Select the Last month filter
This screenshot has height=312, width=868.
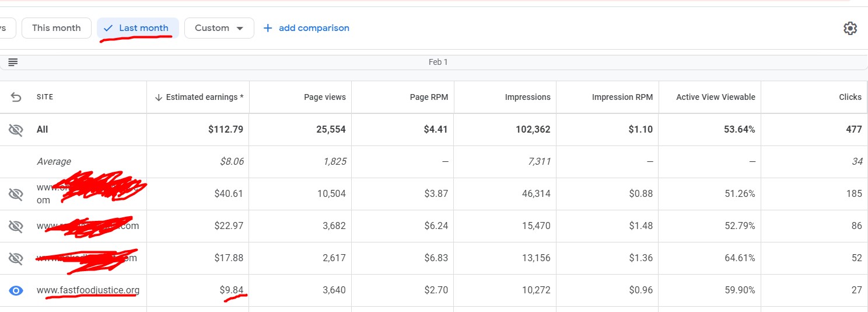pos(138,28)
